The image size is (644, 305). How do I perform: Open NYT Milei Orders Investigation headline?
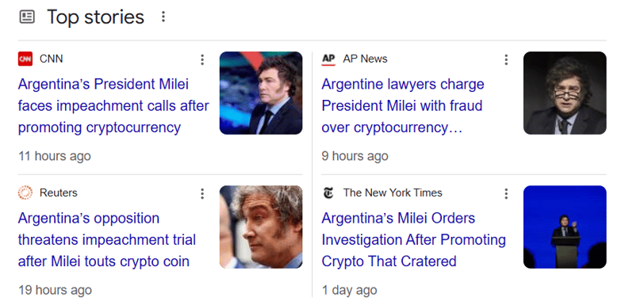coord(413,240)
